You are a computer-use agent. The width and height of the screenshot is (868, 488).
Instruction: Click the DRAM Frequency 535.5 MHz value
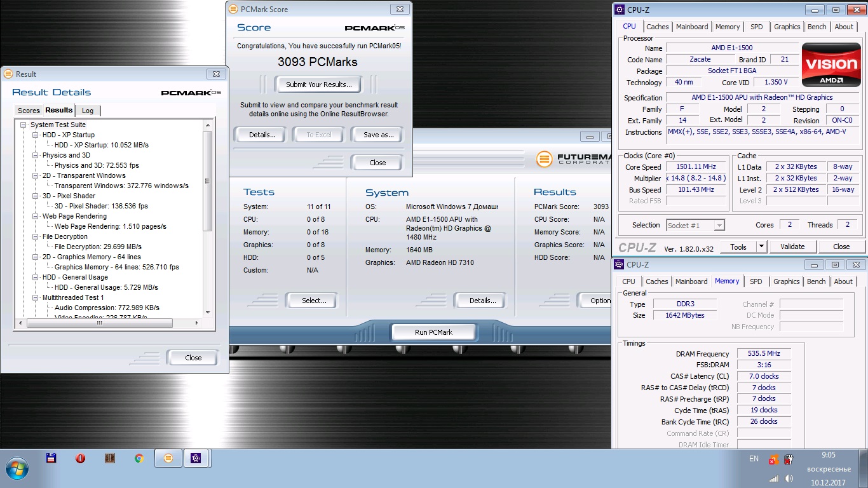(764, 354)
